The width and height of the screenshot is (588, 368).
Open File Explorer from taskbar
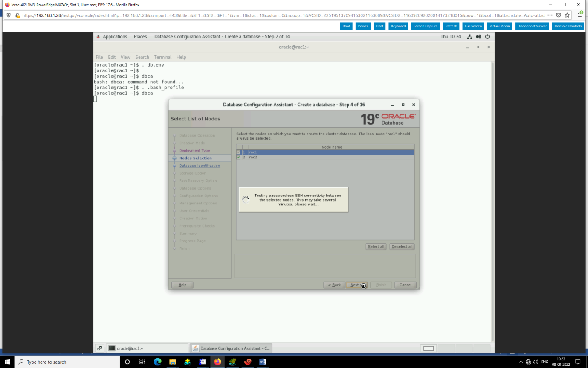[172, 362]
